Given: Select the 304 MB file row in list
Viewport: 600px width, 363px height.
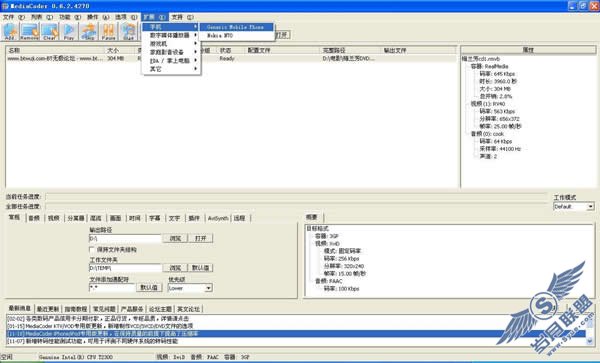Looking at the screenshot, I should pos(232,59).
